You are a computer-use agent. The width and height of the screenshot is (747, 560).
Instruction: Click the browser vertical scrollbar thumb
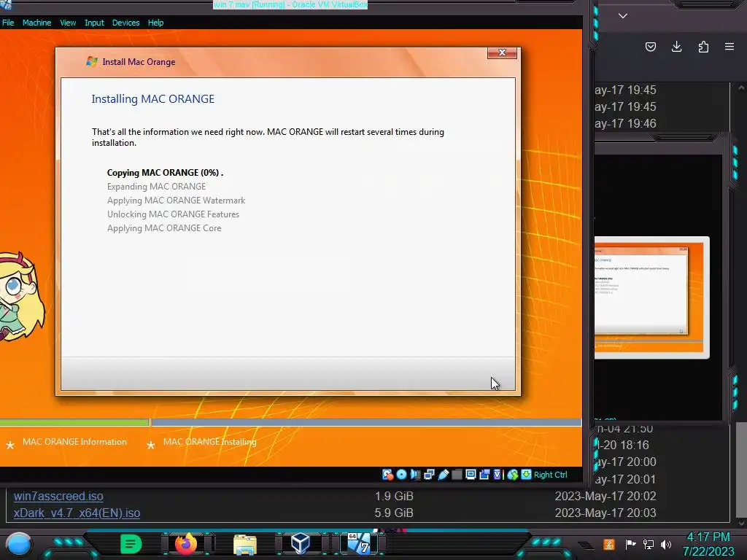[741, 470]
